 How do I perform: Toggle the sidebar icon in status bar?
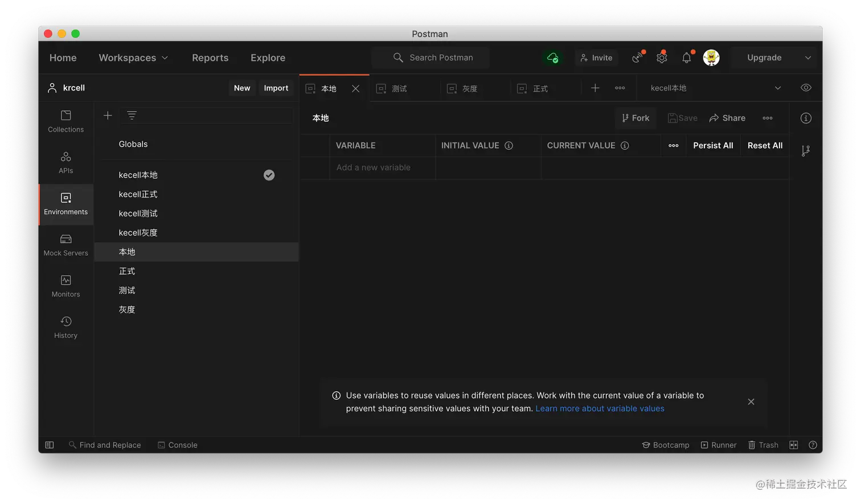50,445
